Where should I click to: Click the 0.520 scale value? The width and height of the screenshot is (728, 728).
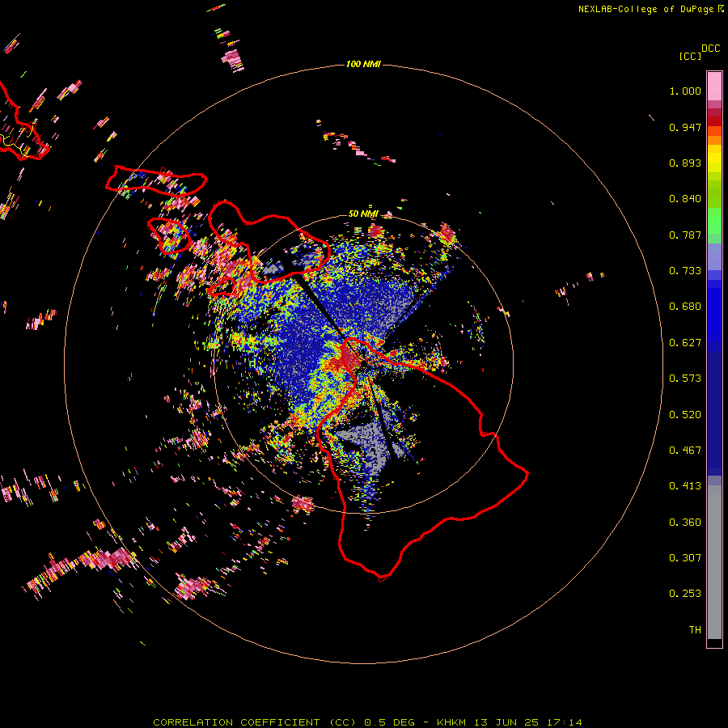point(685,415)
